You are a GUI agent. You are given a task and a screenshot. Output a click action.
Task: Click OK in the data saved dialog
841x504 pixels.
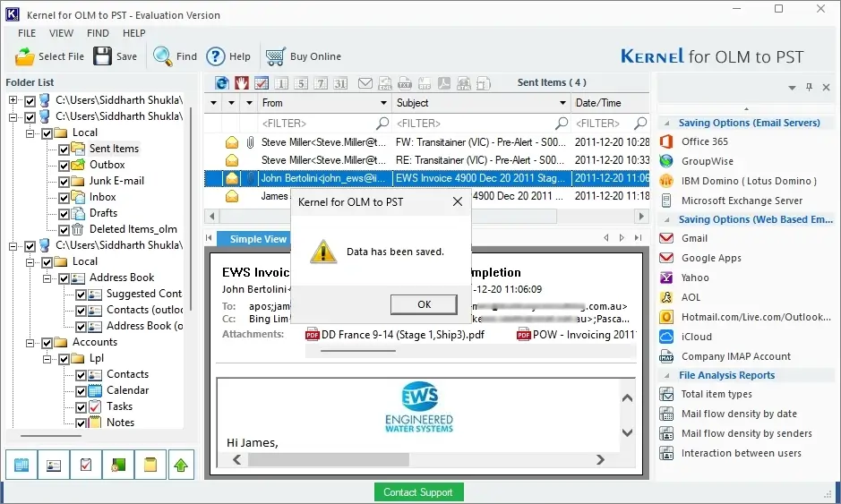(x=424, y=304)
